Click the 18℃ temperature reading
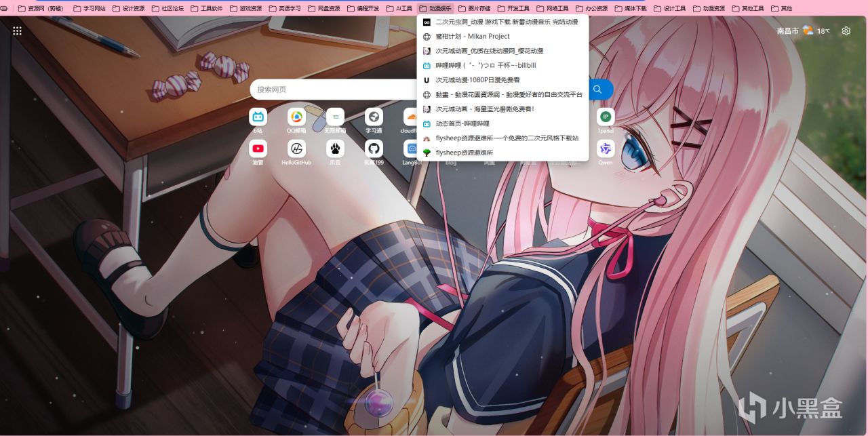 pos(823,31)
